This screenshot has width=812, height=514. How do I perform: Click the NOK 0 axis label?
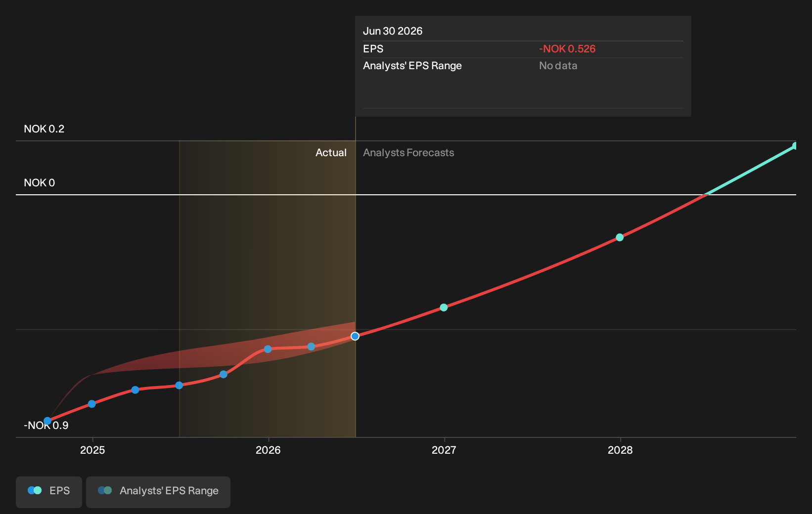pos(39,183)
